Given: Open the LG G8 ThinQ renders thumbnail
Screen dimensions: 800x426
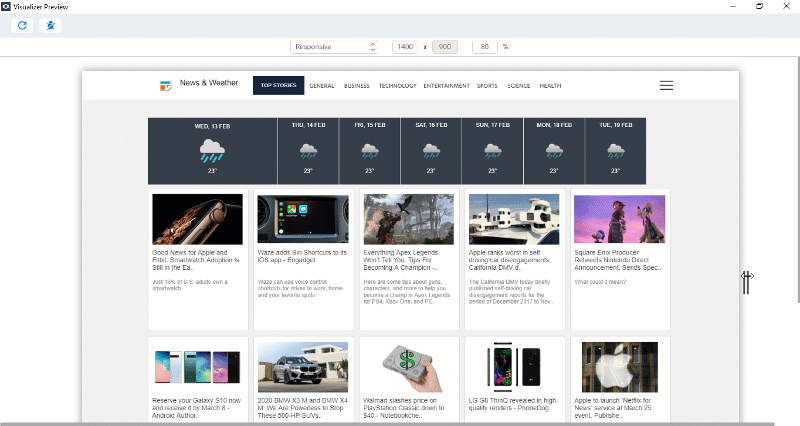Looking at the screenshot, I should [x=514, y=367].
